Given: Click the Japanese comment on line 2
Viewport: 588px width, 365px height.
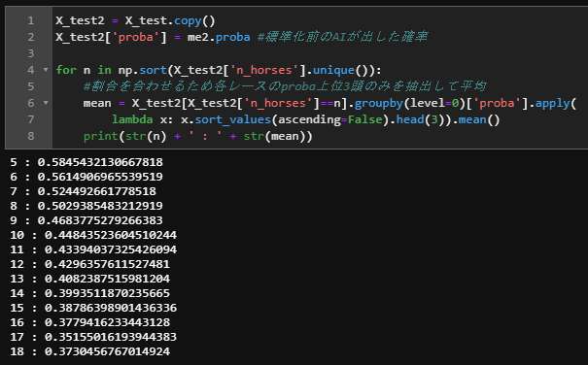Looking at the screenshot, I should (x=342, y=37).
